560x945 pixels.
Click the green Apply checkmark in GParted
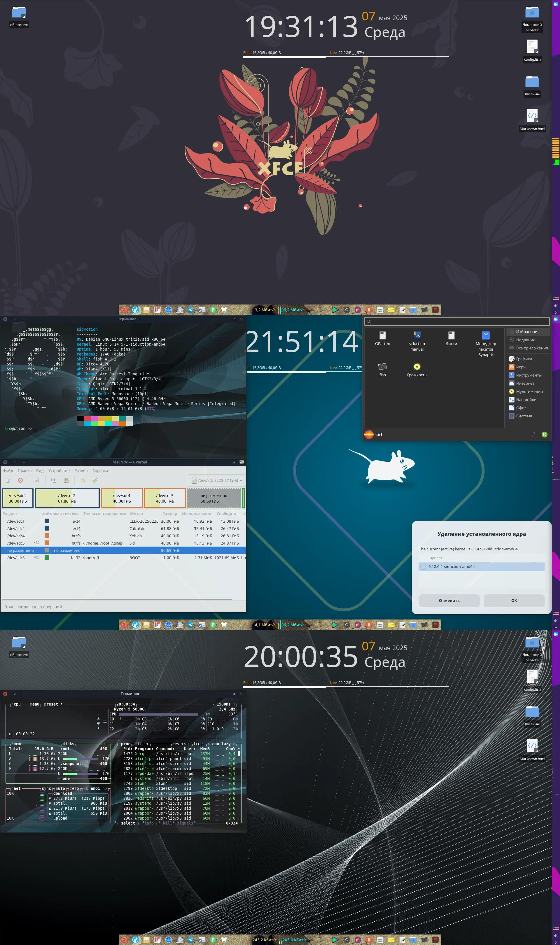pyautogui.click(x=95, y=480)
